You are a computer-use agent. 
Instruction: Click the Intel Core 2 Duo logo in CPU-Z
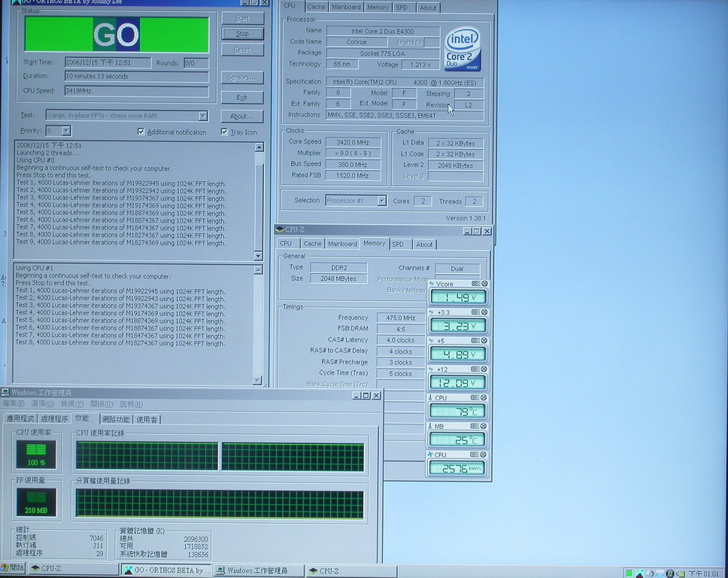(x=463, y=49)
